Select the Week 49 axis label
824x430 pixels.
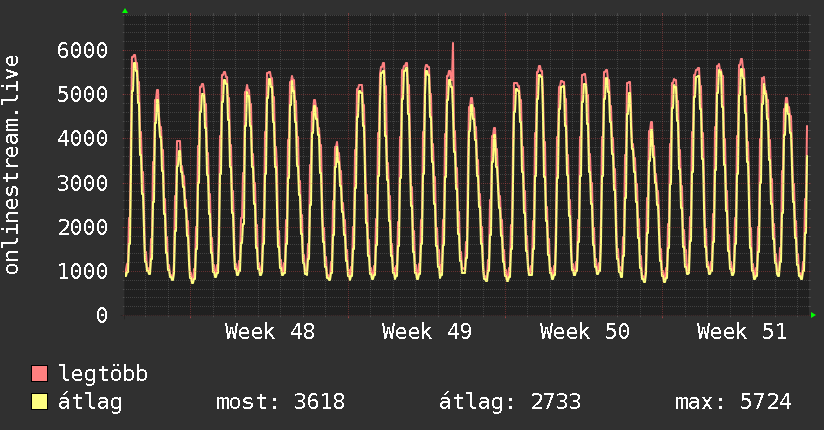(427, 332)
